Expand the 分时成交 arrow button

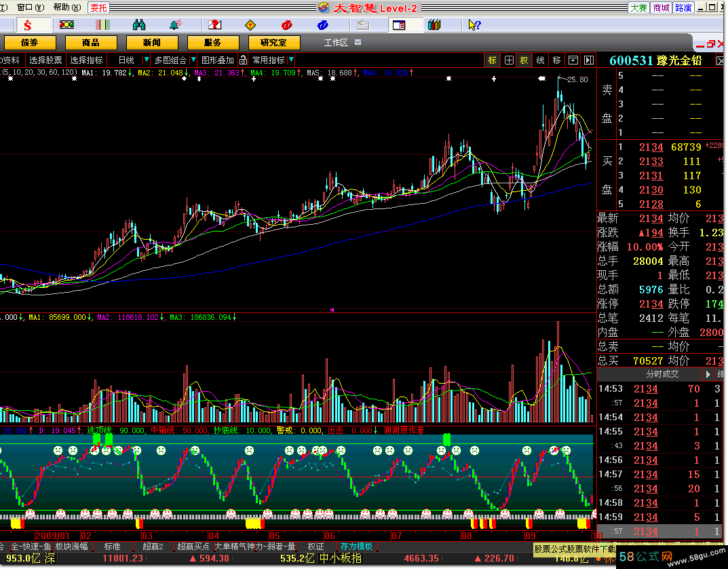[708, 374]
